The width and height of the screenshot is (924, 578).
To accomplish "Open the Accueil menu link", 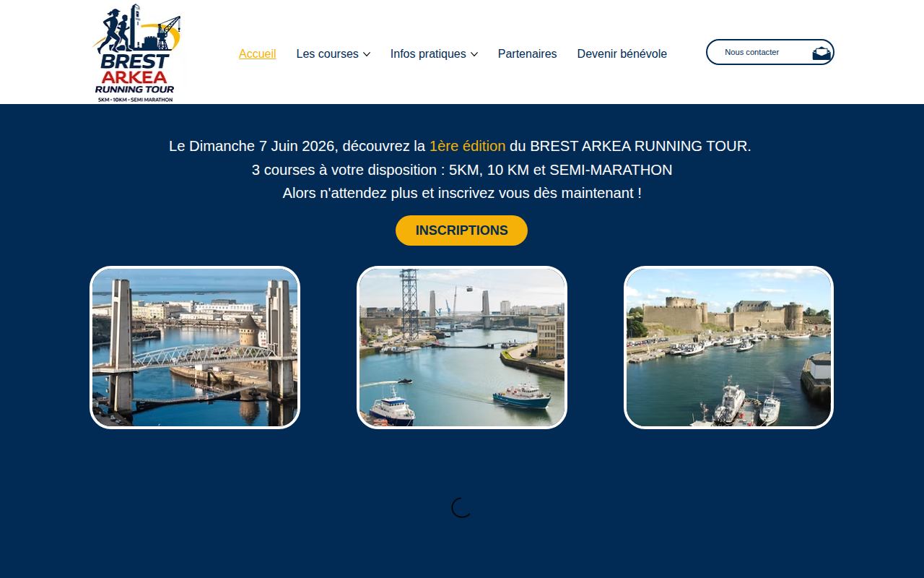I will (257, 53).
